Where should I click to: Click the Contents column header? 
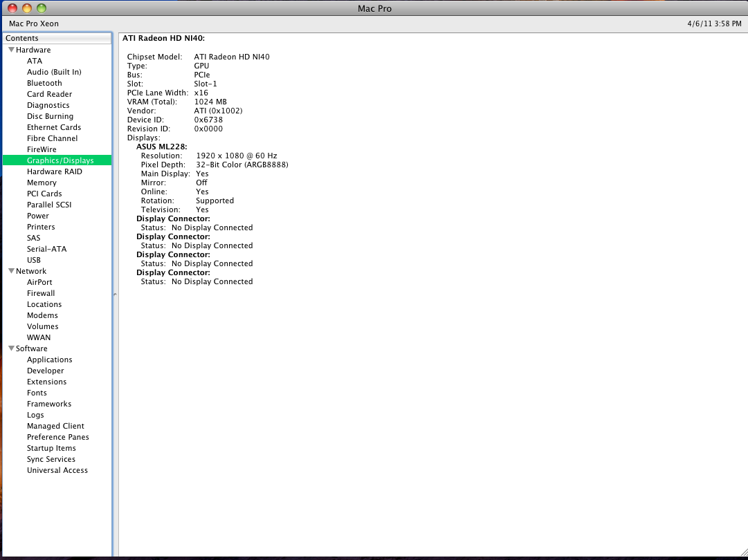coord(57,38)
